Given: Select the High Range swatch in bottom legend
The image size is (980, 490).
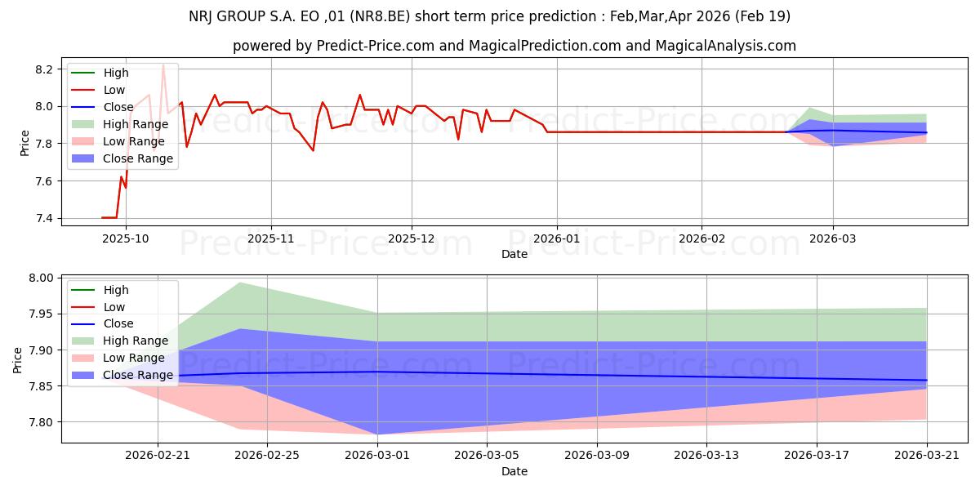Looking at the screenshot, I should point(84,341).
